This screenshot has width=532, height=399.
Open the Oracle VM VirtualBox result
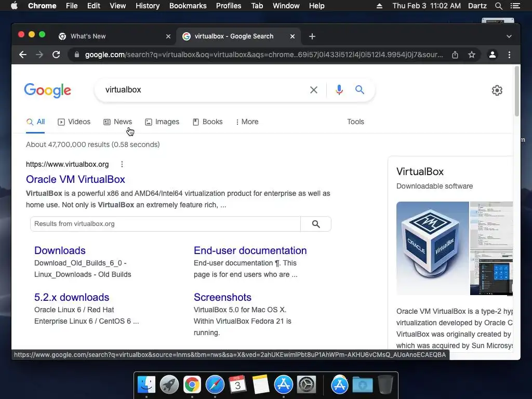coord(76,179)
